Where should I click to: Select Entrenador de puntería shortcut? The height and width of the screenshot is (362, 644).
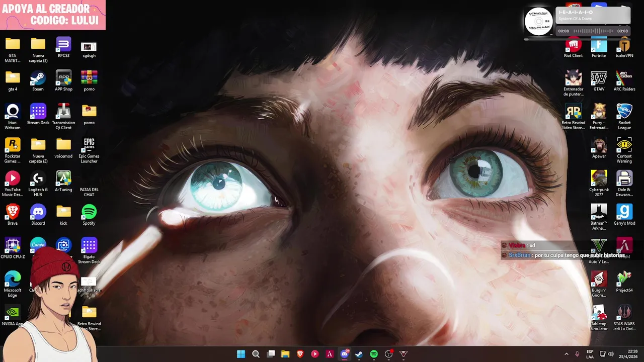click(573, 83)
